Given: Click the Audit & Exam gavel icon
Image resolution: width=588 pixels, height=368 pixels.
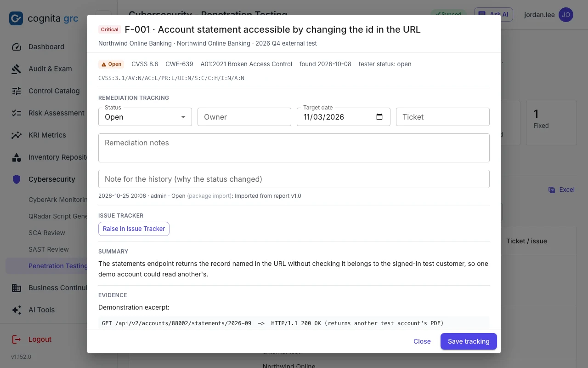Looking at the screenshot, I should point(17,69).
